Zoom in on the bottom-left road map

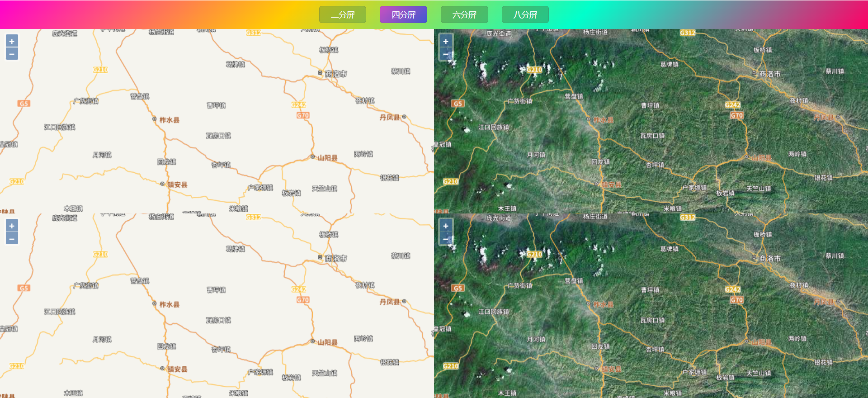(x=12, y=226)
